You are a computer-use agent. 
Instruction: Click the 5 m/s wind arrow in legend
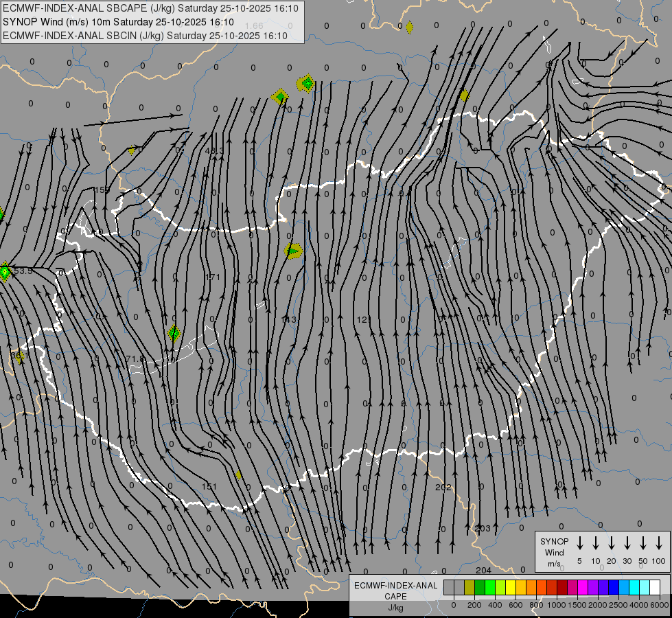579,542
